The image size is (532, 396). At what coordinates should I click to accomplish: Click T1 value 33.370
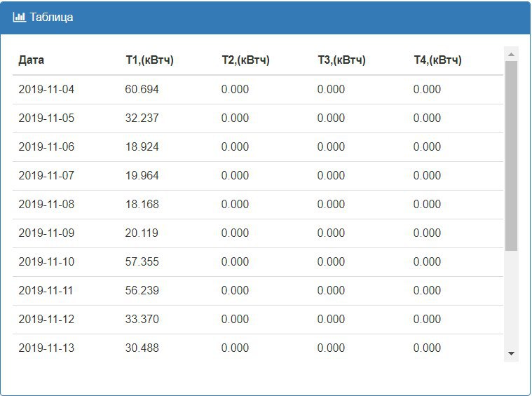[x=142, y=319]
